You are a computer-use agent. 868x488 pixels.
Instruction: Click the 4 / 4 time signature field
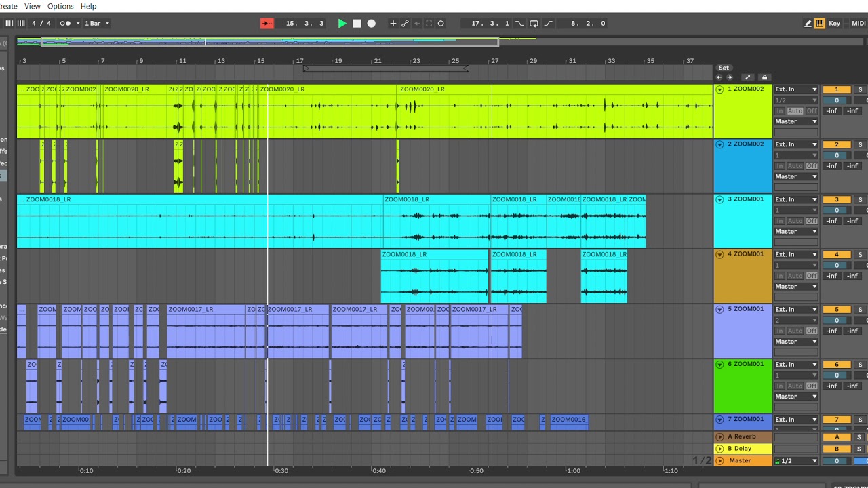pyautogui.click(x=41, y=23)
